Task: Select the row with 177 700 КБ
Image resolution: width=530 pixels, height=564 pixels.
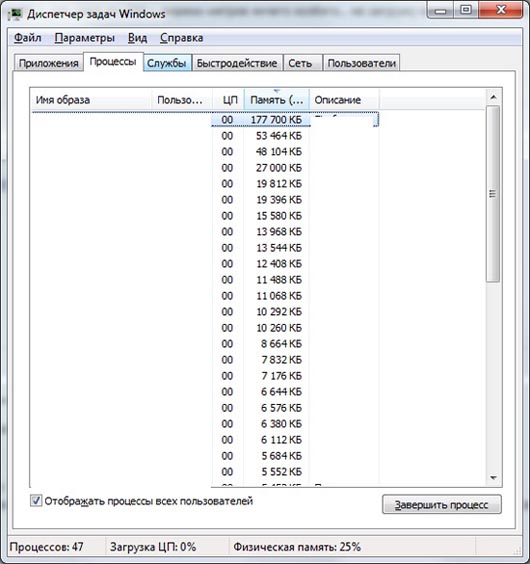Action: [x=205, y=119]
